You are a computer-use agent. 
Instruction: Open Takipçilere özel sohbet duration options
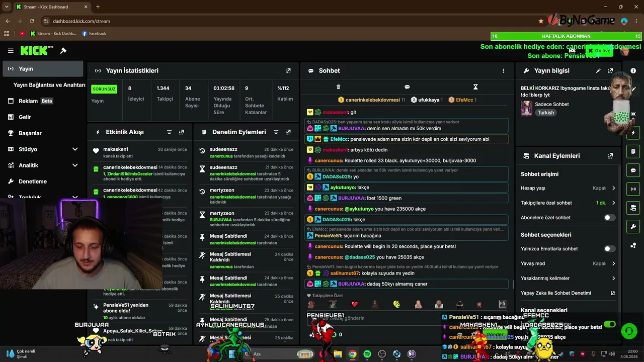tap(568, 203)
